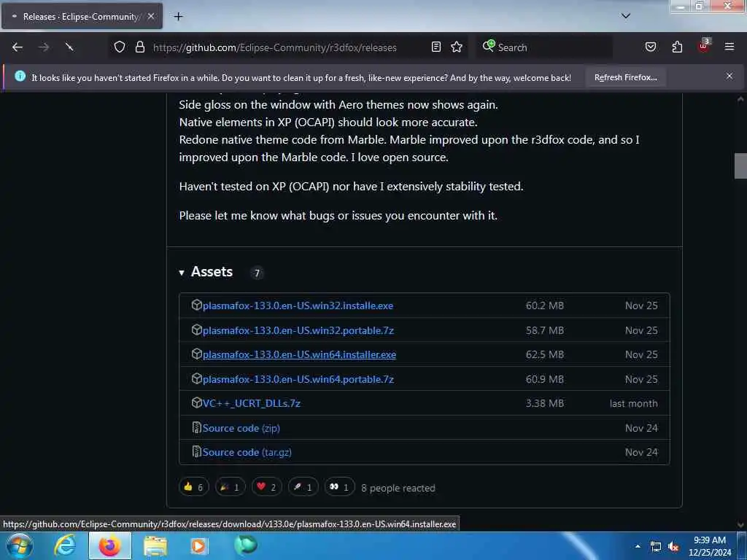Image resolution: width=747 pixels, height=560 pixels.
Task: Go back to the previous page
Action: (18, 47)
